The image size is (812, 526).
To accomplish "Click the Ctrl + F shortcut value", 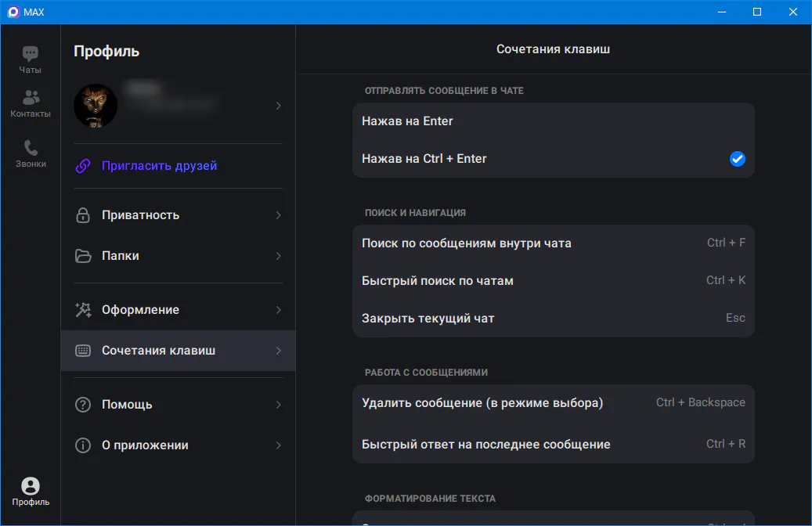I will pyautogui.click(x=726, y=243).
